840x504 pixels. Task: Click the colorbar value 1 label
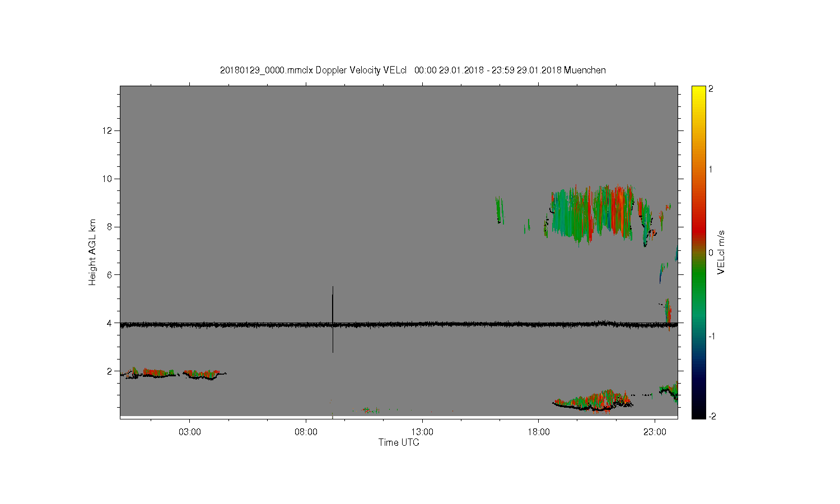[711, 169]
